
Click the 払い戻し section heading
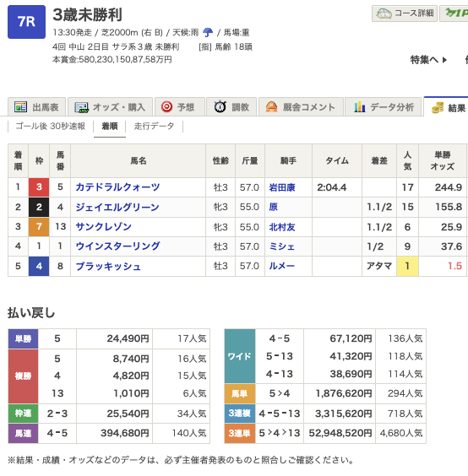(31, 312)
